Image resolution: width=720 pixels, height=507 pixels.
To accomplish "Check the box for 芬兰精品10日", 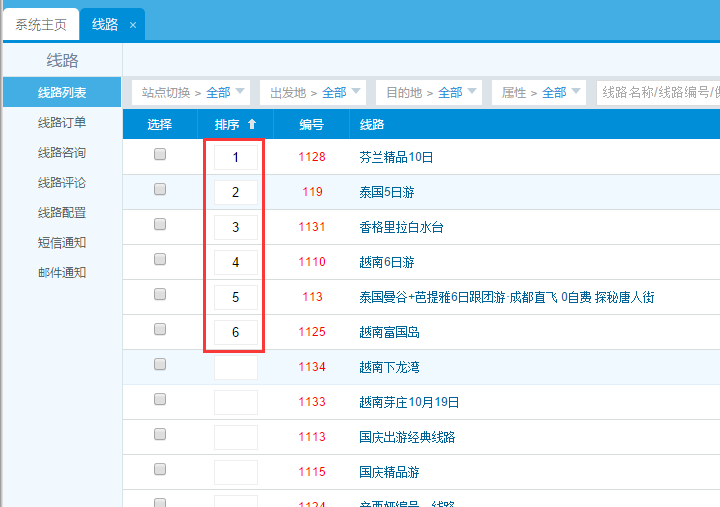I will (160, 155).
